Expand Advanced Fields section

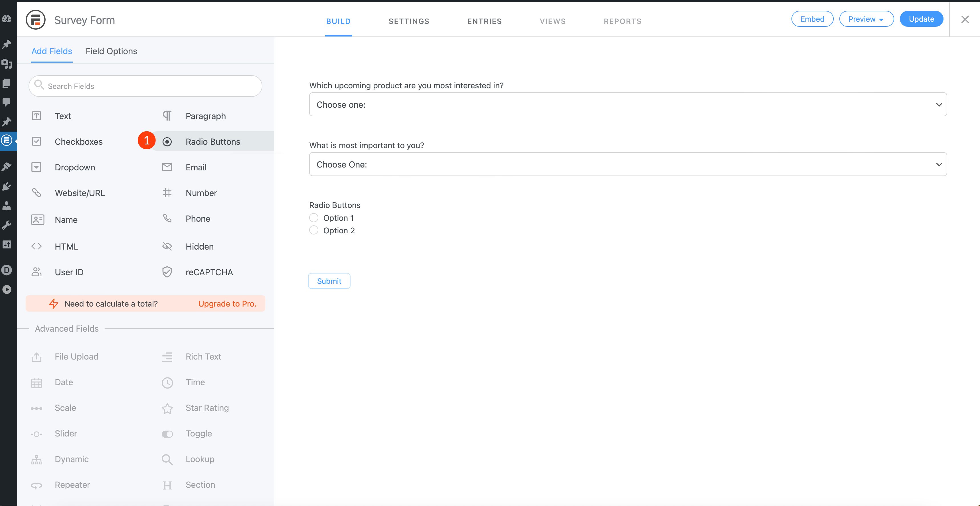(x=66, y=329)
